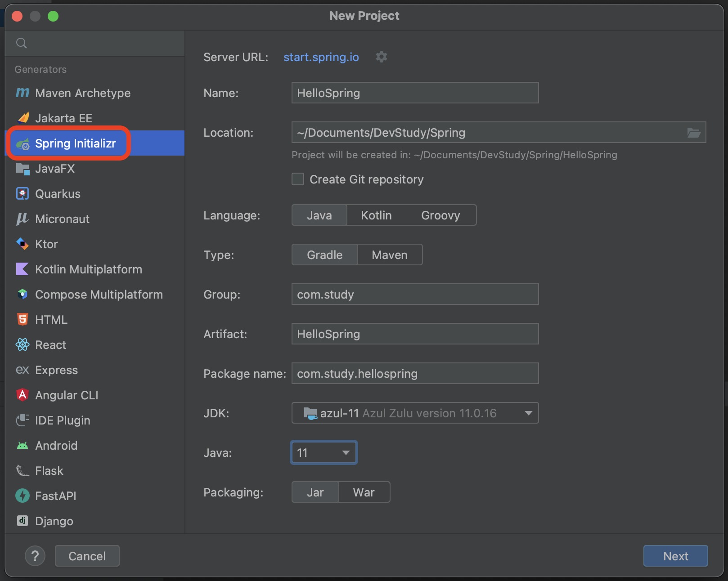
Task: Select Compose Multiplatform generator
Action: [x=94, y=295]
